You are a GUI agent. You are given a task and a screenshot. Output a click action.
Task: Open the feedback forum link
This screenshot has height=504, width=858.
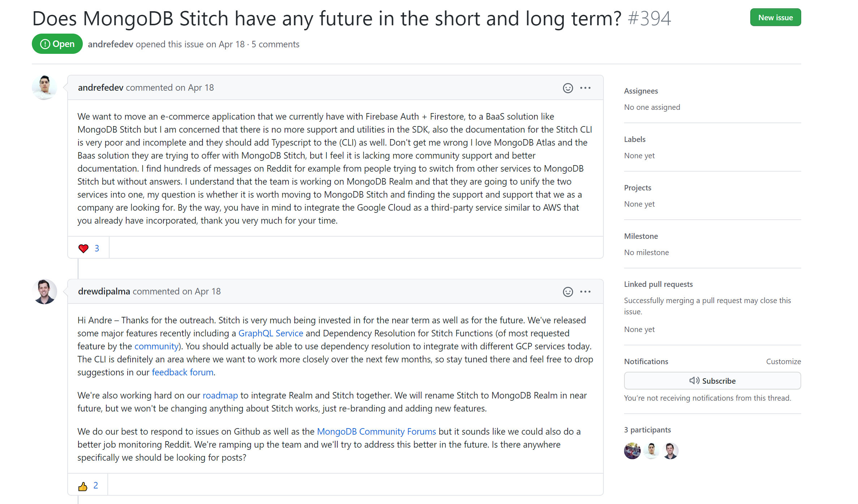pyautogui.click(x=182, y=372)
